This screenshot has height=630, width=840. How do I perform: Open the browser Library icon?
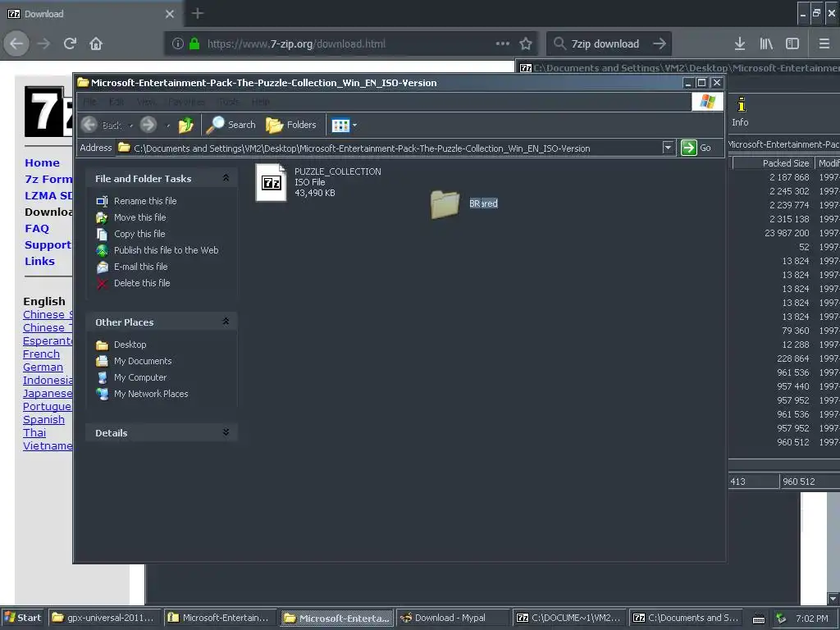coord(766,44)
